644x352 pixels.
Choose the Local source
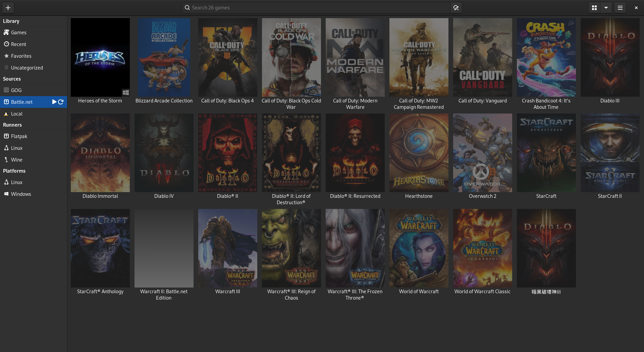click(x=34, y=114)
